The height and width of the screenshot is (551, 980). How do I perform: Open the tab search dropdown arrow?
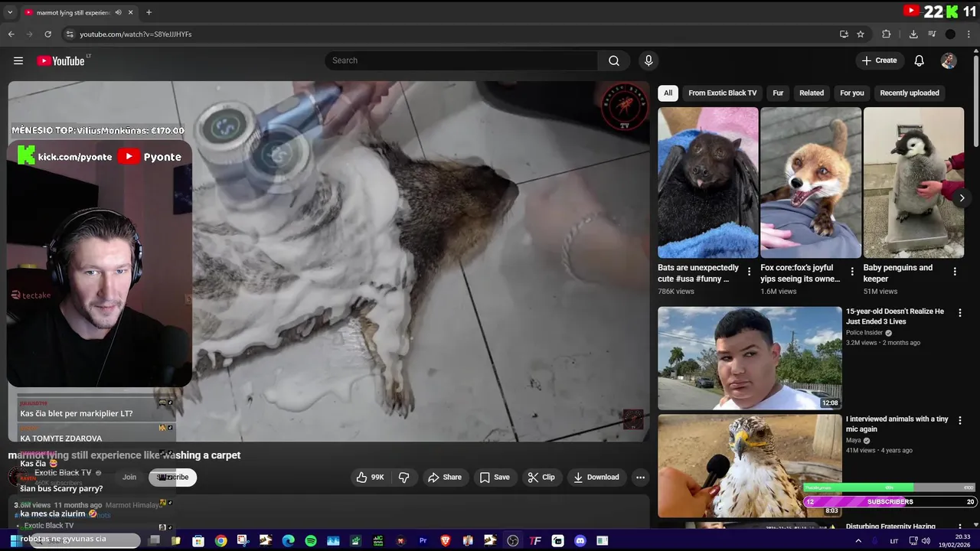[10, 12]
